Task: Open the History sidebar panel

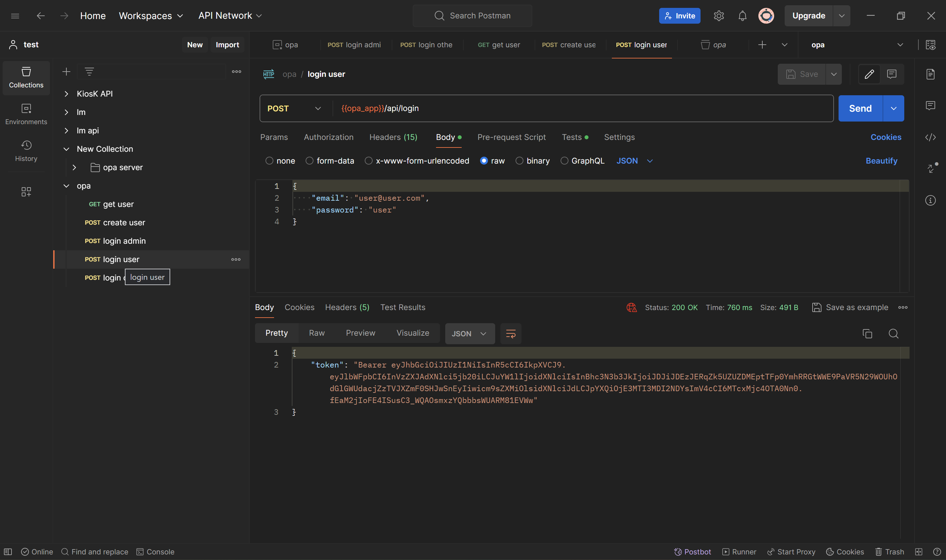Action: 26,150
